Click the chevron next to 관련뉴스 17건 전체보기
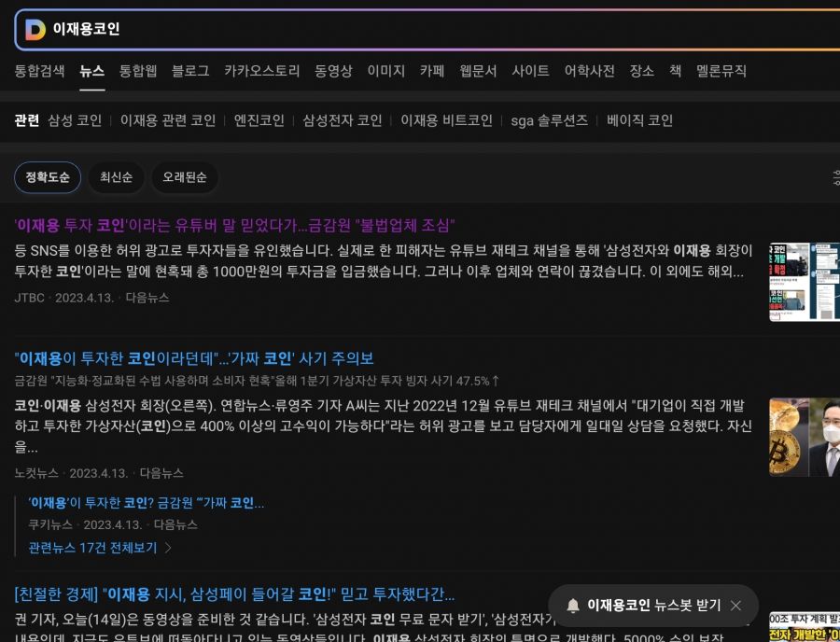This screenshot has height=642, width=840. [168, 548]
